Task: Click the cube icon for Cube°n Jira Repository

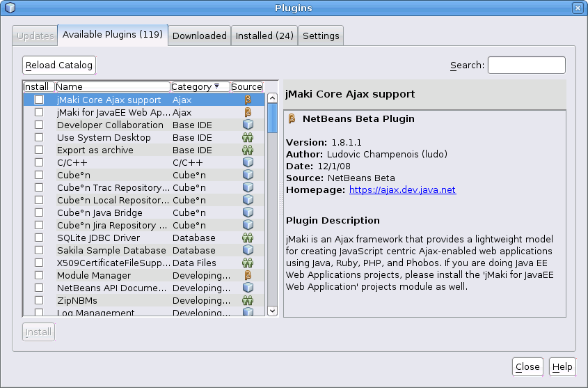Action: click(248, 225)
